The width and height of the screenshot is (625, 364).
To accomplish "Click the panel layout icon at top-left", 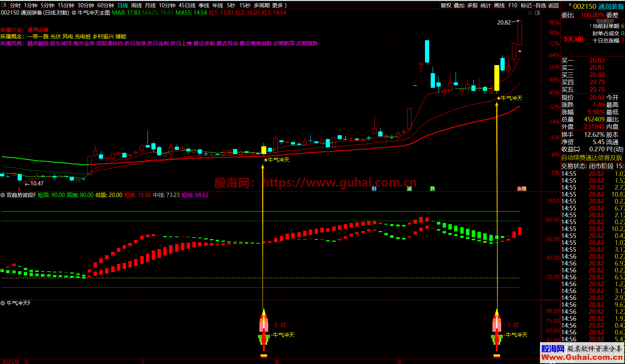I will pos(4,5).
